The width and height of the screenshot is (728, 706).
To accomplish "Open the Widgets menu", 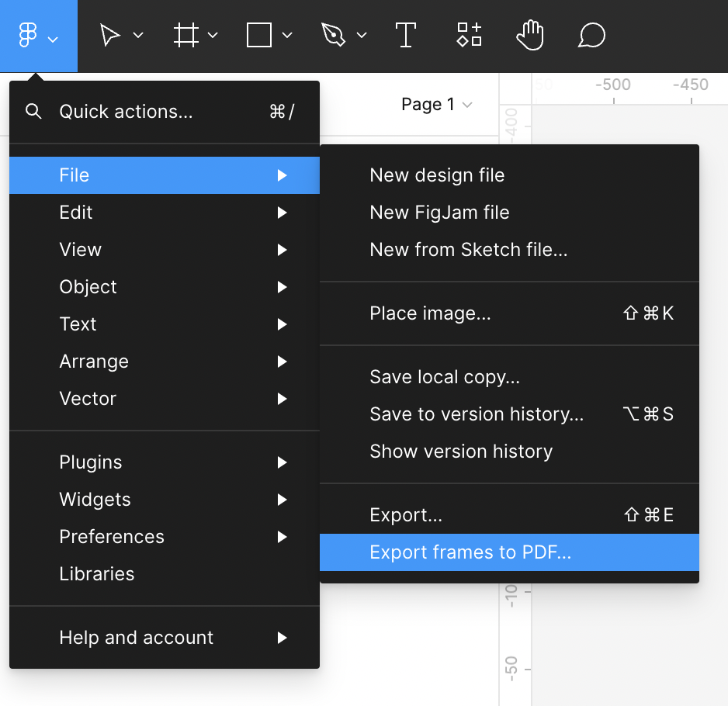I will tap(165, 500).
